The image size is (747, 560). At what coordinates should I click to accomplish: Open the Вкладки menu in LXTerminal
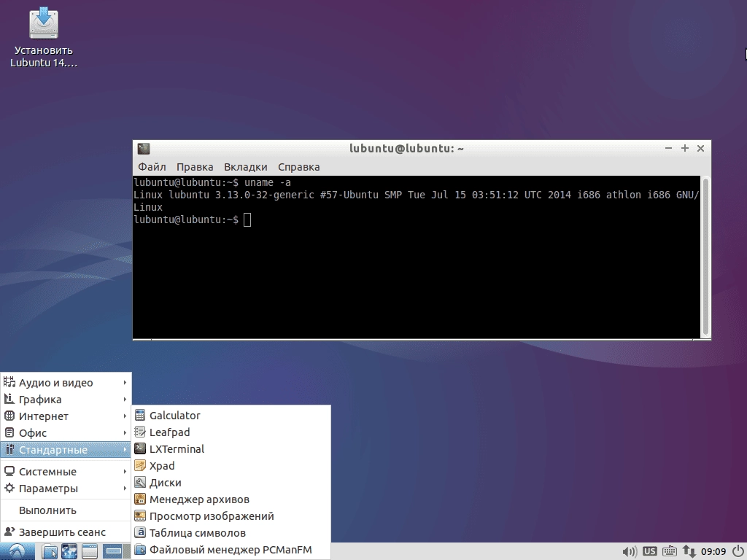(x=245, y=167)
